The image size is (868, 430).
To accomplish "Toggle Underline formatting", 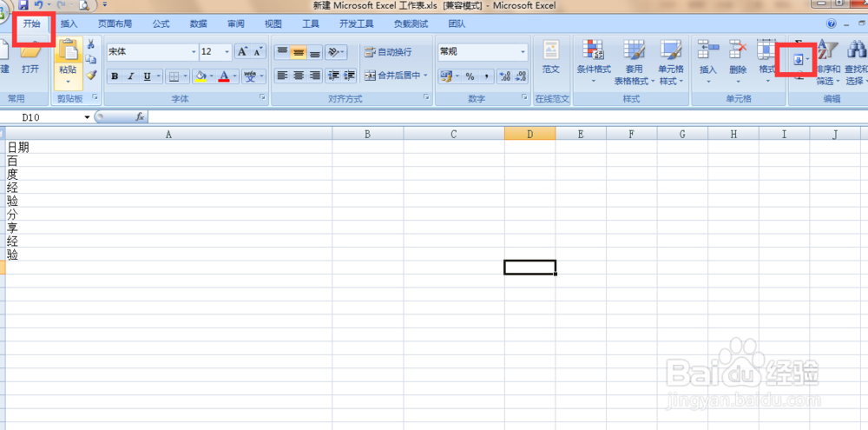I will click(x=148, y=76).
